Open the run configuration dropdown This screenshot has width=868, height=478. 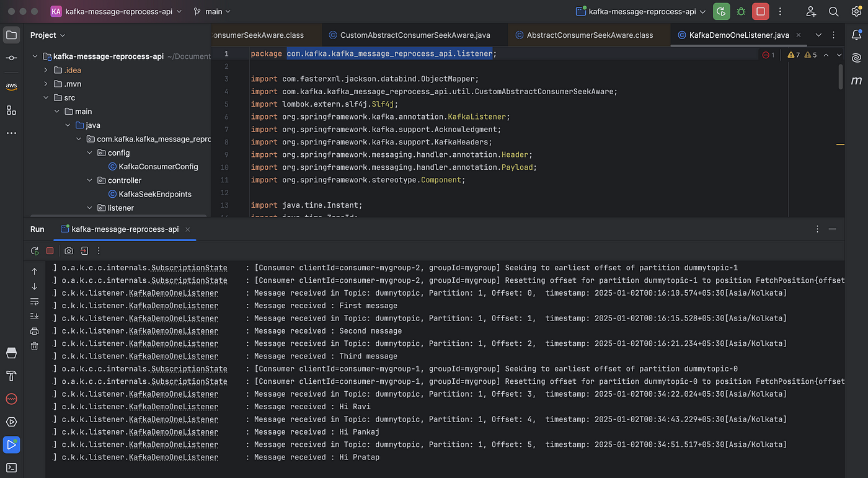(x=641, y=11)
